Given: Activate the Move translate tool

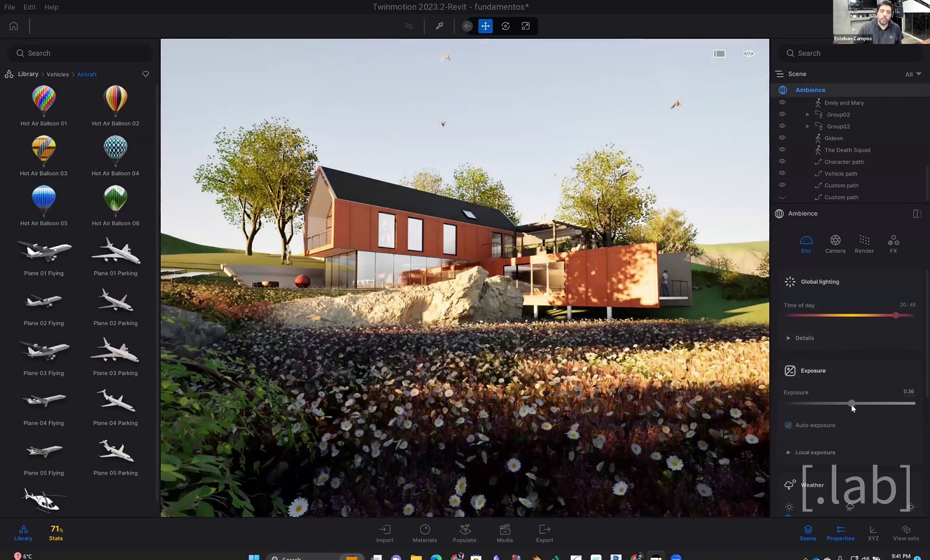Looking at the screenshot, I should (x=485, y=26).
